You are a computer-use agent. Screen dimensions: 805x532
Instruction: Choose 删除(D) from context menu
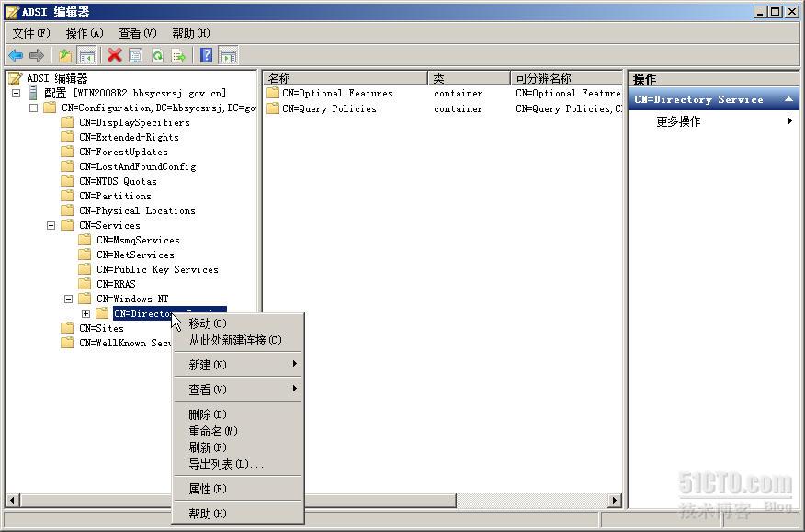click(x=238, y=414)
